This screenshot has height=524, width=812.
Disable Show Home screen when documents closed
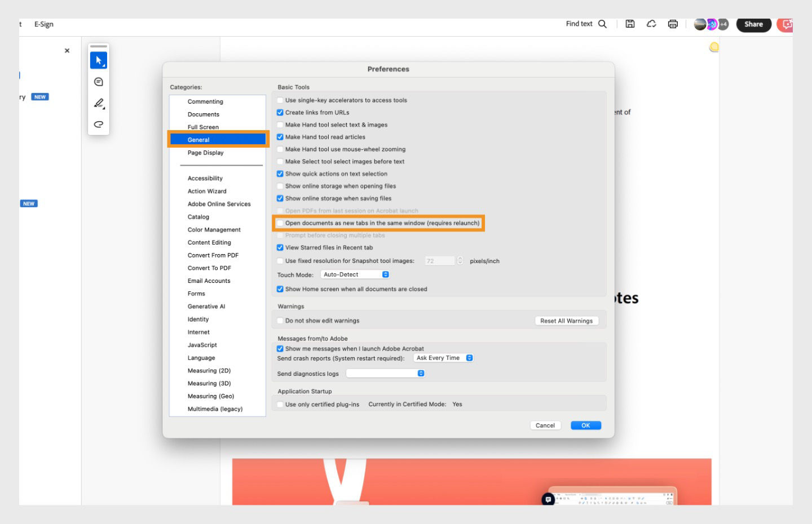(280, 288)
